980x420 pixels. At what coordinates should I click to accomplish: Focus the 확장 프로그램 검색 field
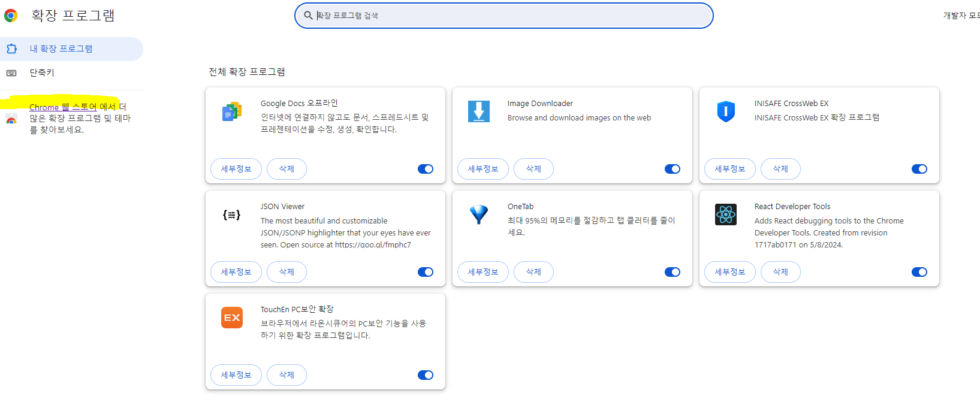click(x=504, y=16)
